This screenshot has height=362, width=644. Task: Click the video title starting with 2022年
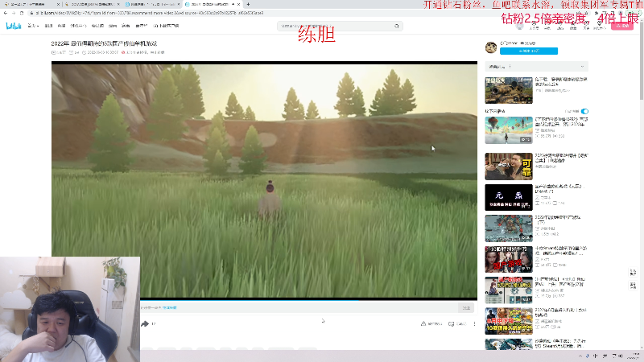click(104, 43)
